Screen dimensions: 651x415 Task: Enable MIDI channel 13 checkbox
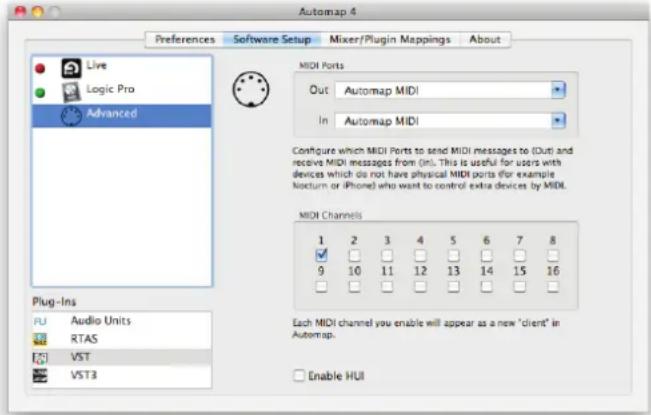coord(453,286)
